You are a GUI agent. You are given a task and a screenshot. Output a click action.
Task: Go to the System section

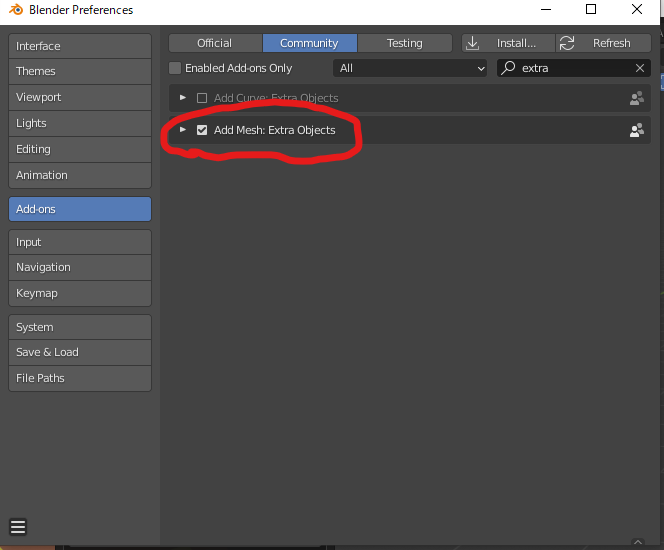80,327
